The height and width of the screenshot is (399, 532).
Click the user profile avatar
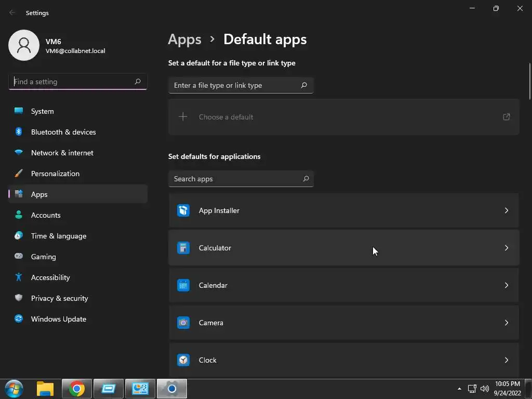(24, 45)
